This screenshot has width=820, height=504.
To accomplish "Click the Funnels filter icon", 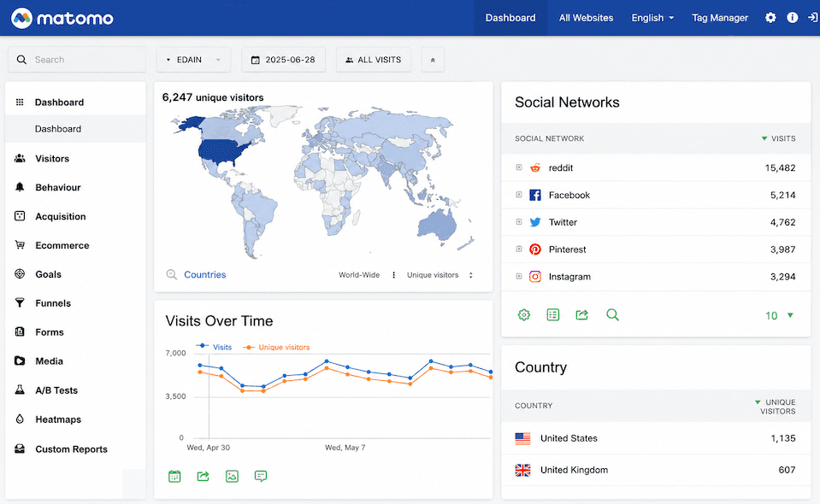I will pos(20,302).
